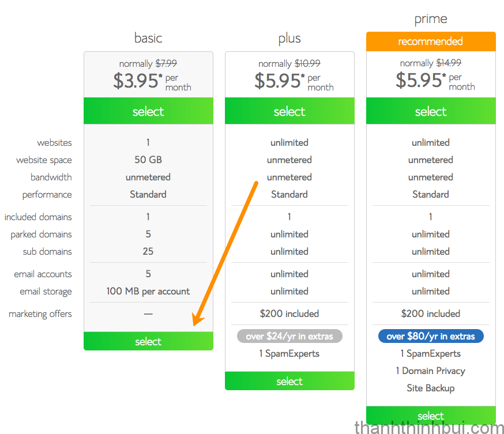The width and height of the screenshot is (504, 434).
Task: Click the blue 'over $80/yr in extras' badge
Action: tap(431, 336)
